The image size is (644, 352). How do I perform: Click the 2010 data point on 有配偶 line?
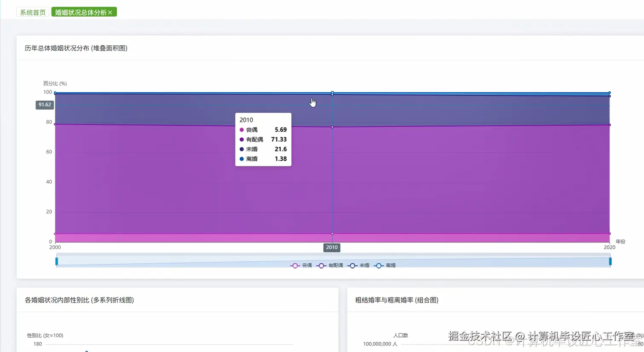[332, 127]
